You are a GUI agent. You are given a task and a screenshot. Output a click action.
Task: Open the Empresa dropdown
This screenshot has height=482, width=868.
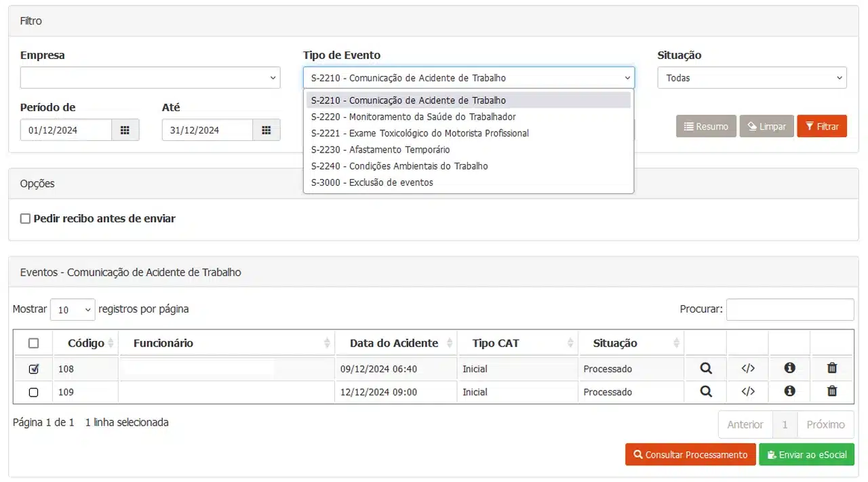(x=150, y=78)
